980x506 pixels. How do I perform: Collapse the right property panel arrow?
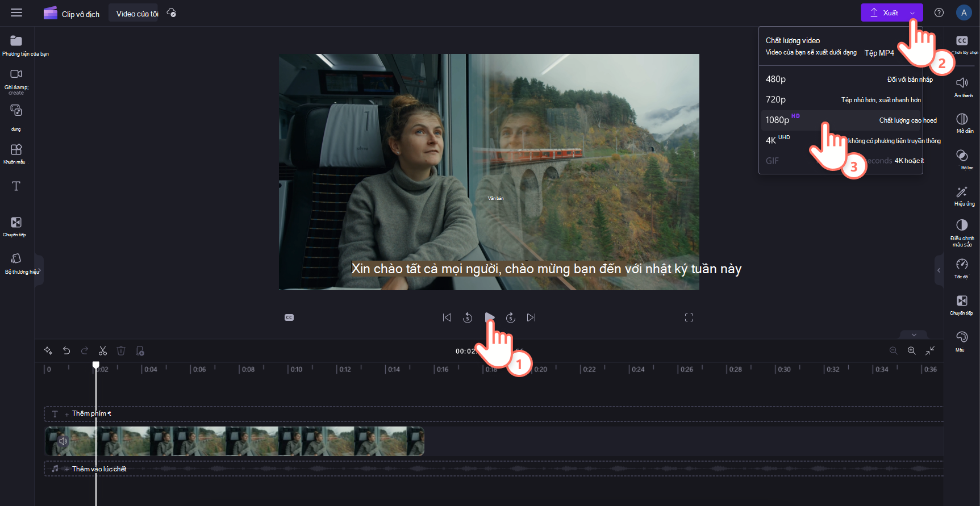pyautogui.click(x=939, y=270)
